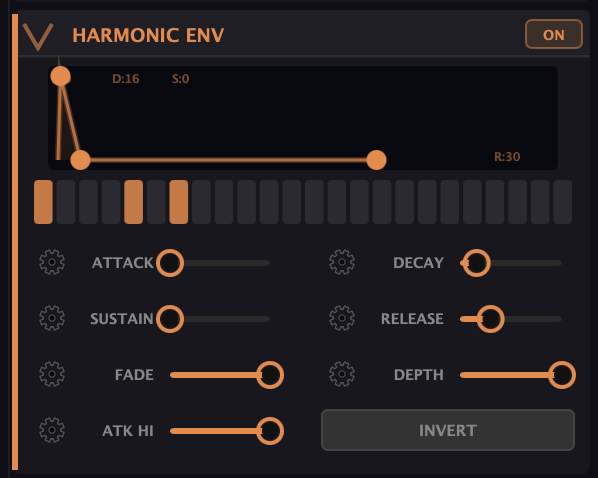Click the DECAY slider knob
The width and height of the screenshot is (598, 478).
(476, 263)
